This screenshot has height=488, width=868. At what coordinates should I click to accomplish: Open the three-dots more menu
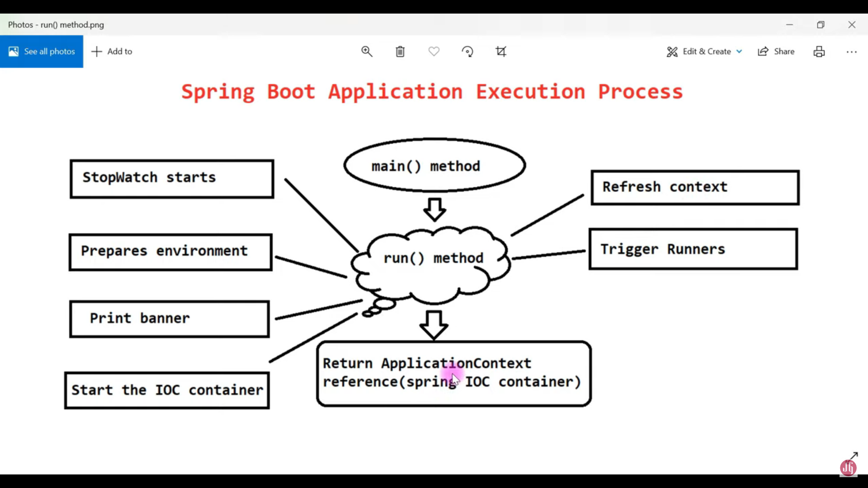(x=852, y=52)
